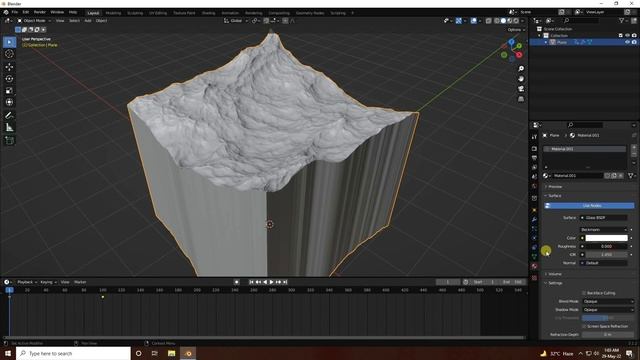
Task: Select the Transform tool
Action: tap(9, 102)
